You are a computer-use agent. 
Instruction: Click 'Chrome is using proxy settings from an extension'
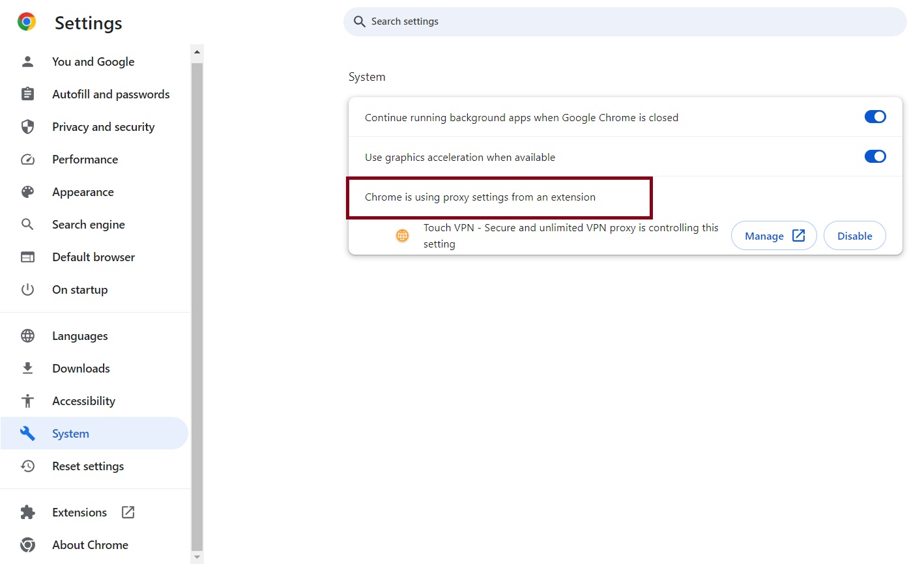click(480, 197)
